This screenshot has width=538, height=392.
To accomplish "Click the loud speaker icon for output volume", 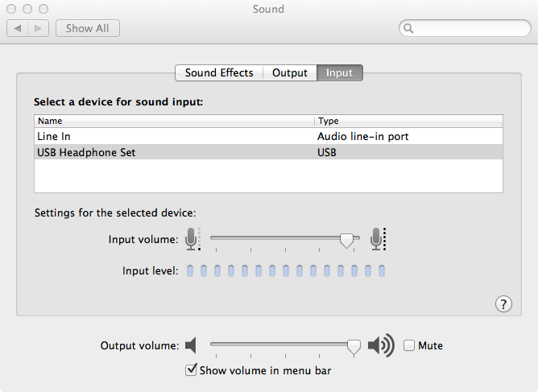I will click(x=380, y=346).
